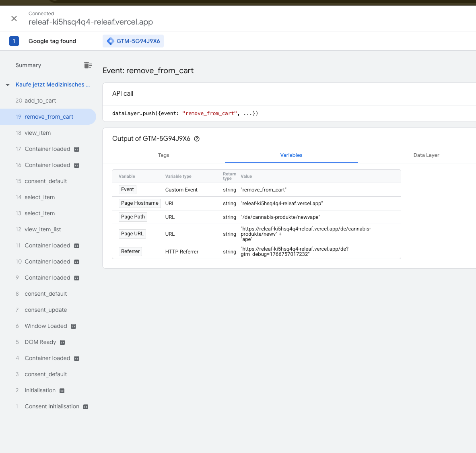Click code icon next to event 17 Container loaded
The width and height of the screenshot is (476, 453).
pyautogui.click(x=76, y=149)
